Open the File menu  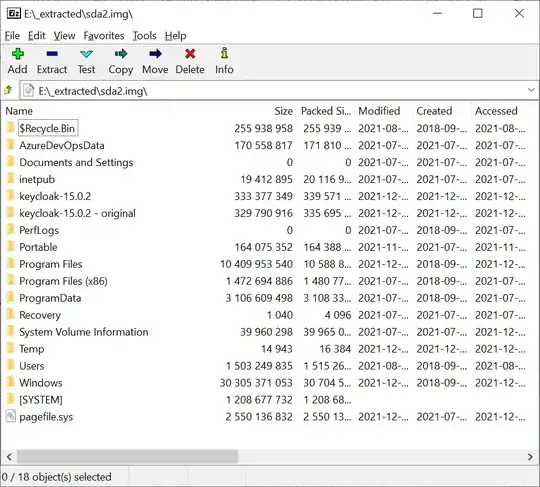pyautogui.click(x=12, y=35)
